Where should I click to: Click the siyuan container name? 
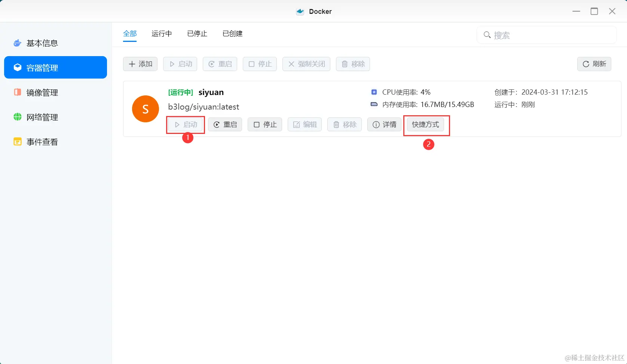tap(211, 92)
